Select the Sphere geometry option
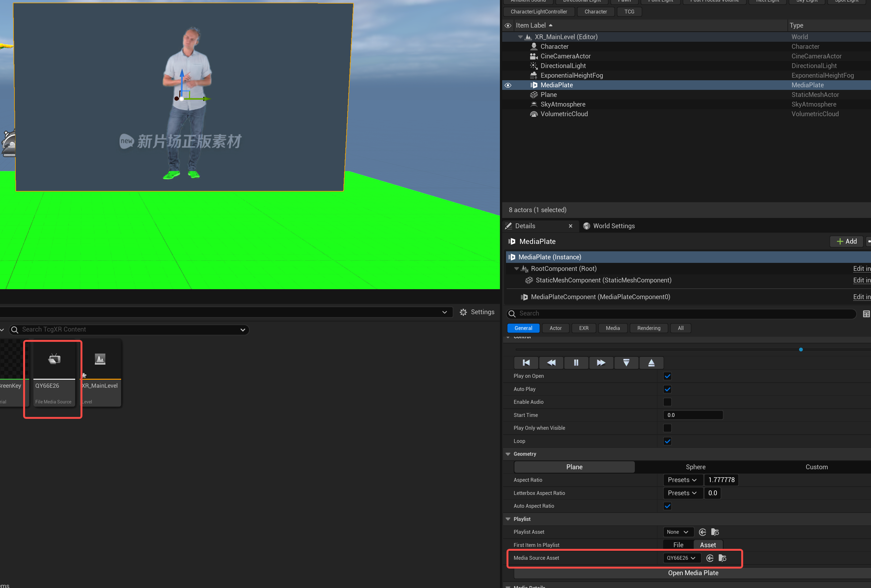The width and height of the screenshot is (871, 588). (x=695, y=467)
